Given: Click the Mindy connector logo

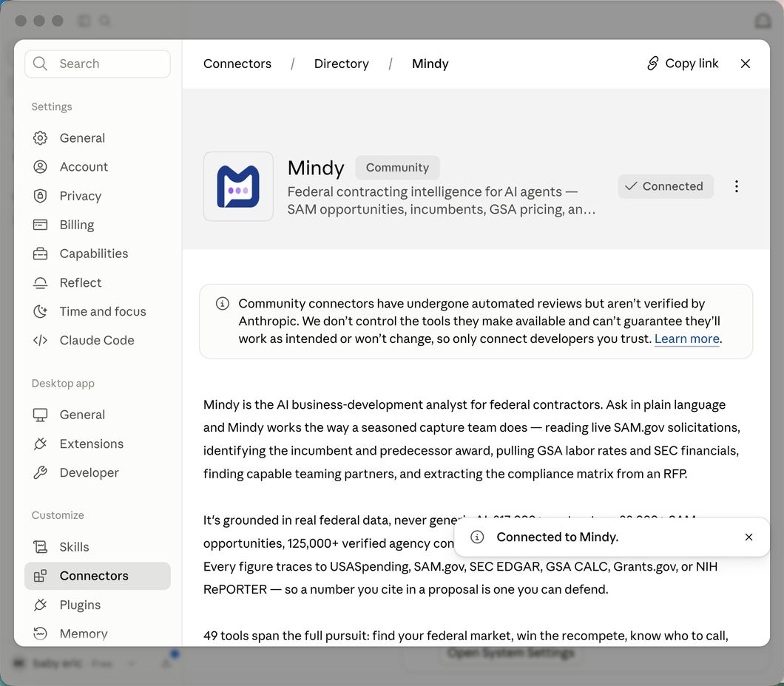Looking at the screenshot, I should coord(238,186).
